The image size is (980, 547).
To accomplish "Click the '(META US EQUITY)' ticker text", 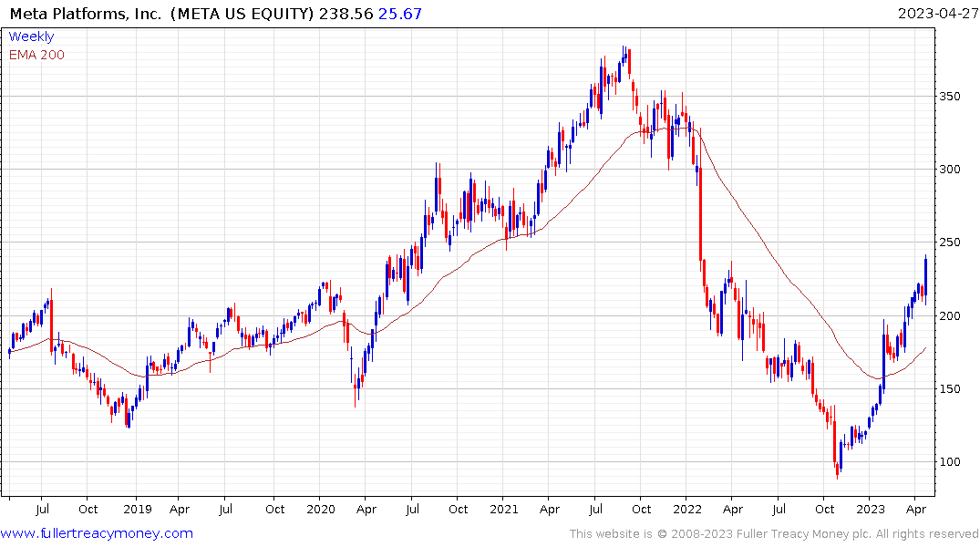I will coord(242,14).
